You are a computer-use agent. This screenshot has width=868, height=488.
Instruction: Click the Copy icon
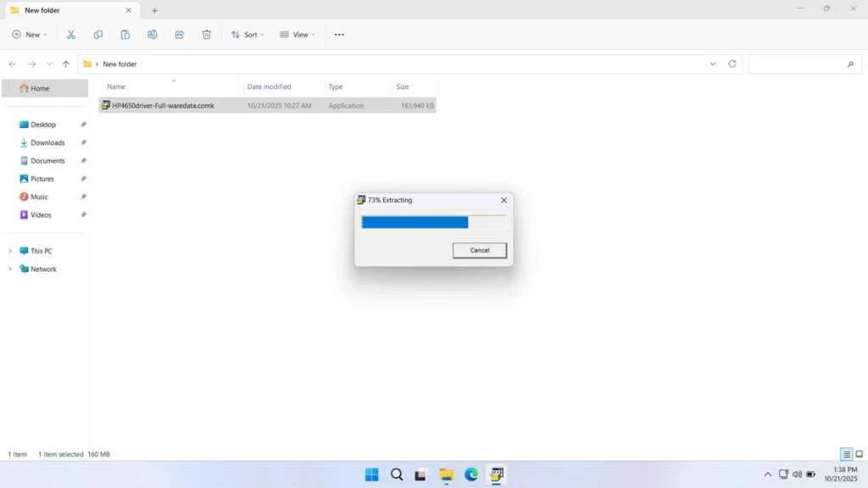pyautogui.click(x=98, y=34)
